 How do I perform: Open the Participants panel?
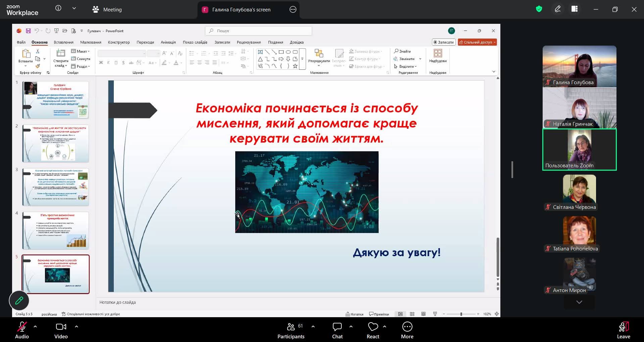tap(291, 331)
